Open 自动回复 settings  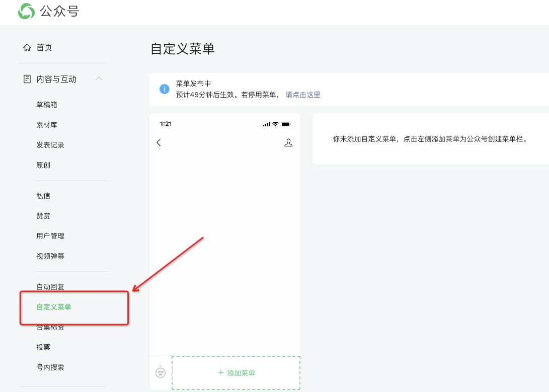click(x=50, y=287)
